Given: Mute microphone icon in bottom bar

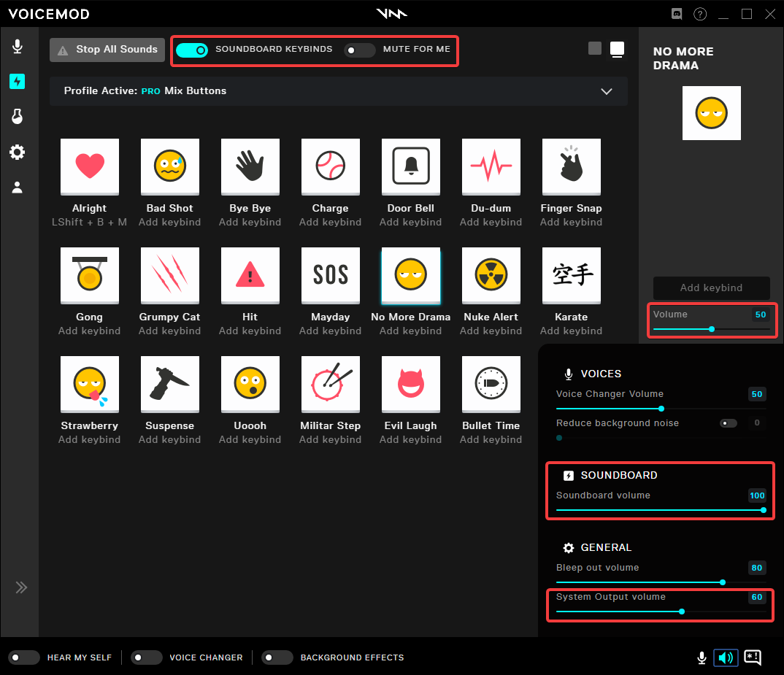Looking at the screenshot, I should (x=702, y=657).
